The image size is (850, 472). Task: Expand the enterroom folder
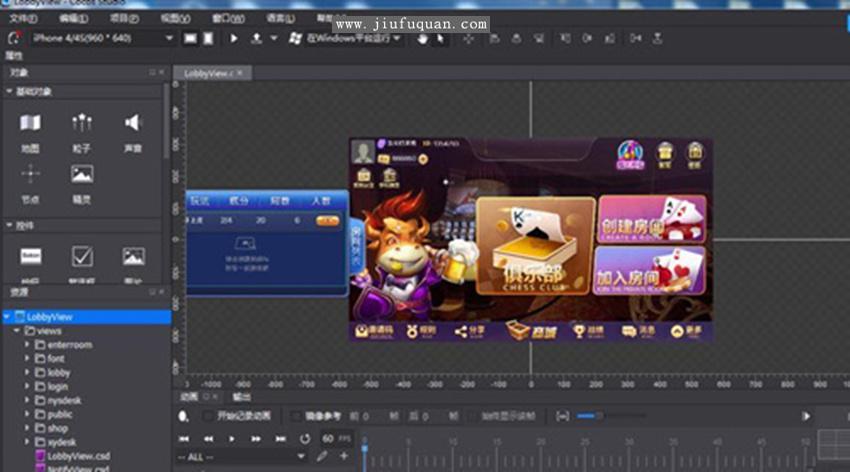pos(27,345)
